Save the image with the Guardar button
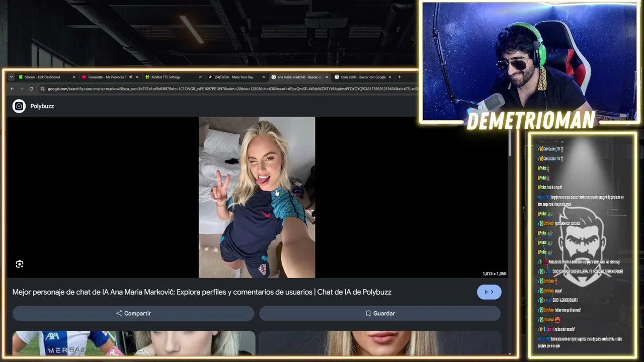This screenshot has width=644, height=362. (380, 313)
